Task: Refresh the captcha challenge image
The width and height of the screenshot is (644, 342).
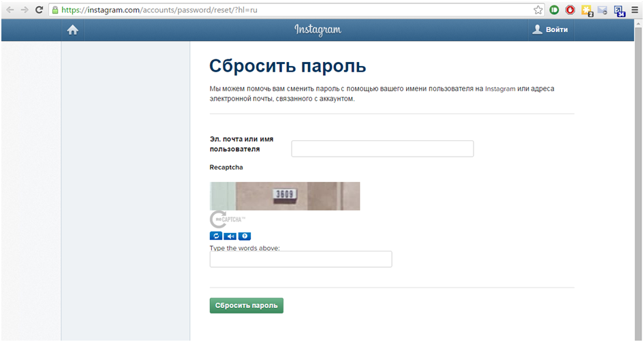Action: pyautogui.click(x=215, y=236)
